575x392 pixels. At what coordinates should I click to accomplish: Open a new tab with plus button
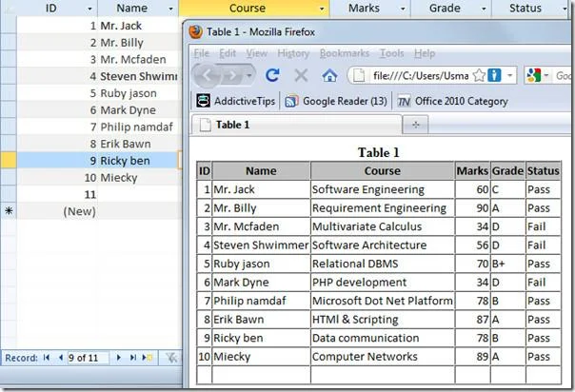415,125
